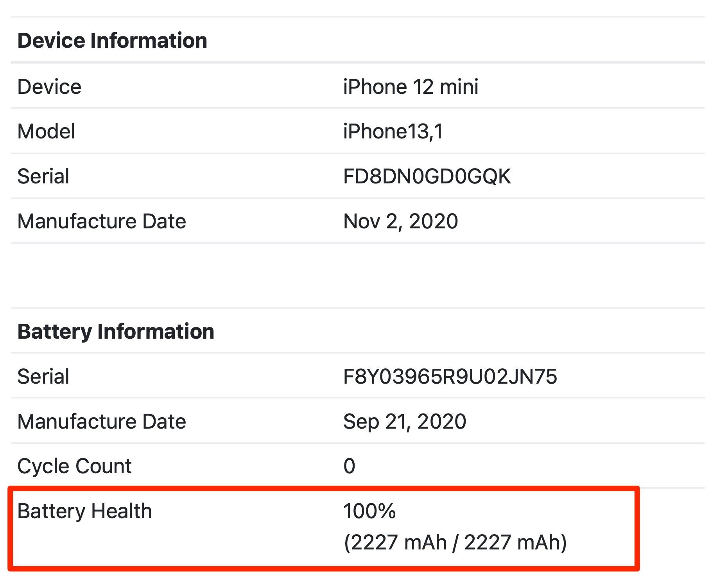The height and width of the screenshot is (578, 728).
Task: Click the Battery Information section heading
Action: [116, 332]
